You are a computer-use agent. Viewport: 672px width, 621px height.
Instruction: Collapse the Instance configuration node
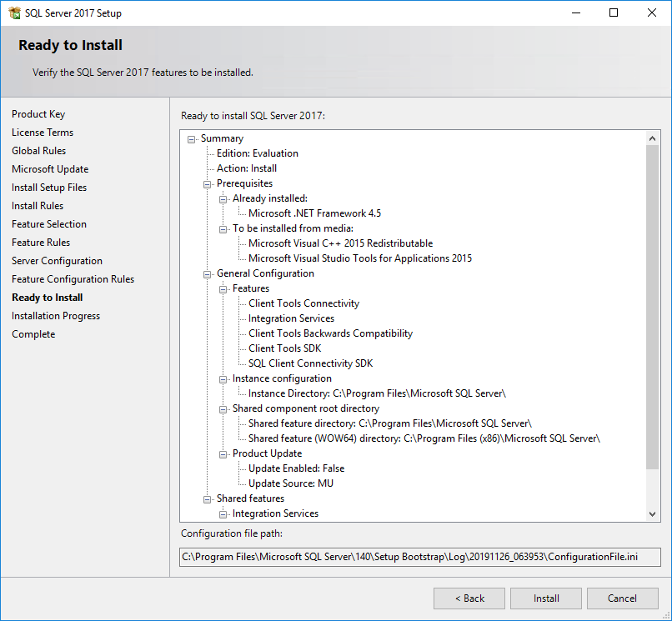[223, 379]
